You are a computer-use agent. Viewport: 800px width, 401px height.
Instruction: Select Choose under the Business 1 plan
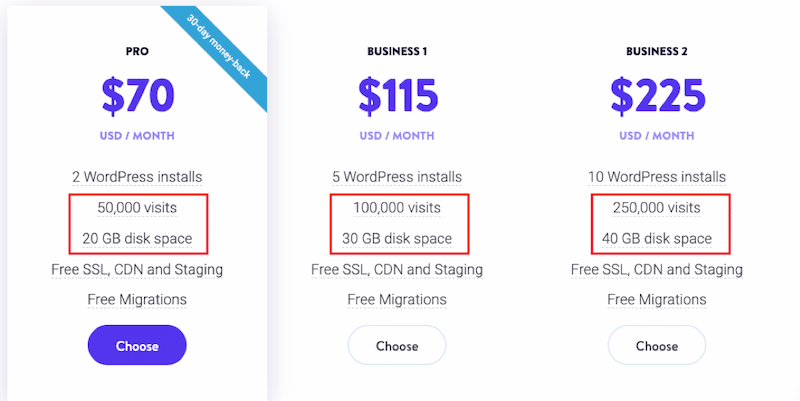tap(397, 345)
